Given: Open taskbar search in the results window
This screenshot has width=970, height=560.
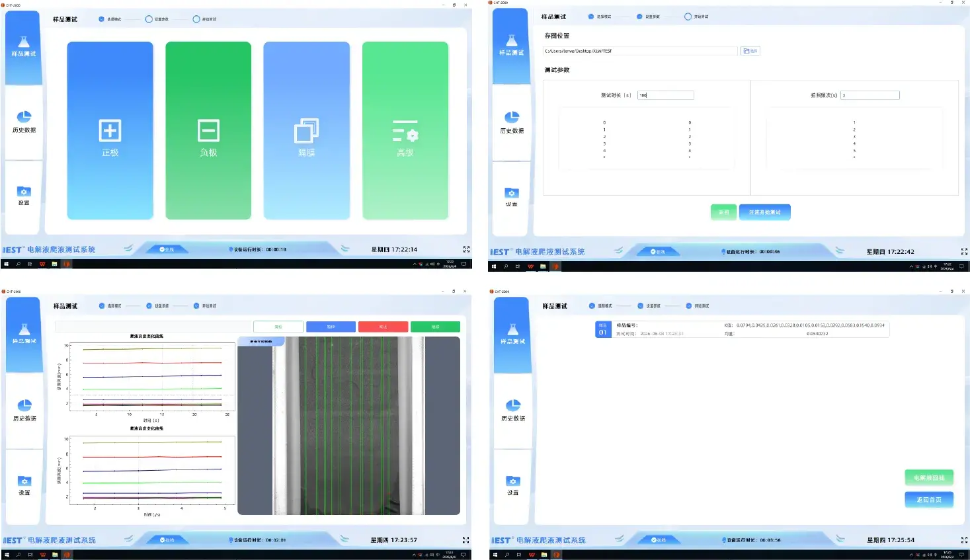Looking at the screenshot, I should pyautogui.click(x=507, y=555).
